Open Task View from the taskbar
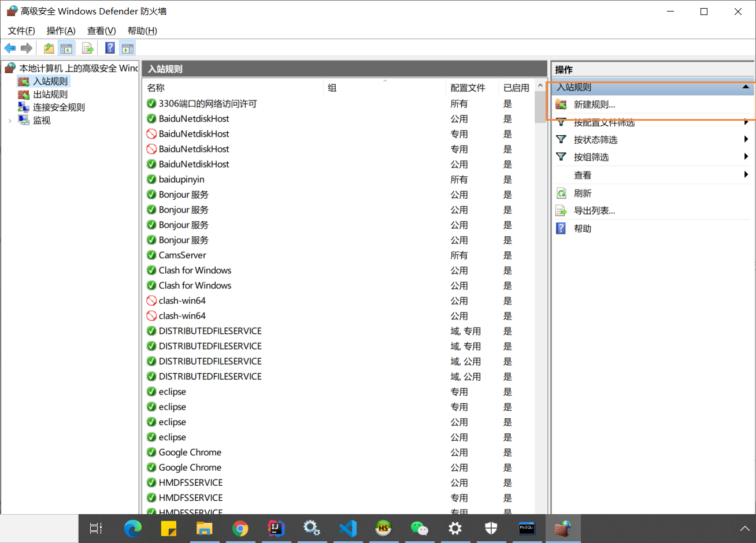 (97, 529)
